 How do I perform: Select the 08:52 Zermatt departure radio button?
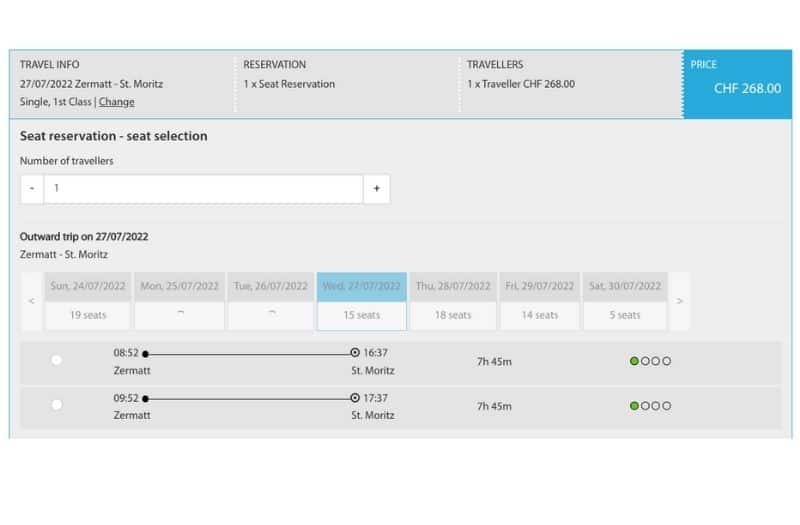(56, 360)
